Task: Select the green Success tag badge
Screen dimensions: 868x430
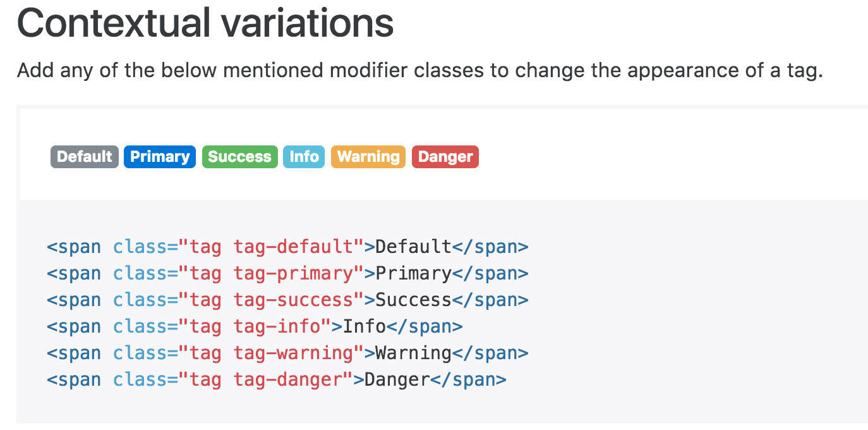Action: click(x=239, y=157)
